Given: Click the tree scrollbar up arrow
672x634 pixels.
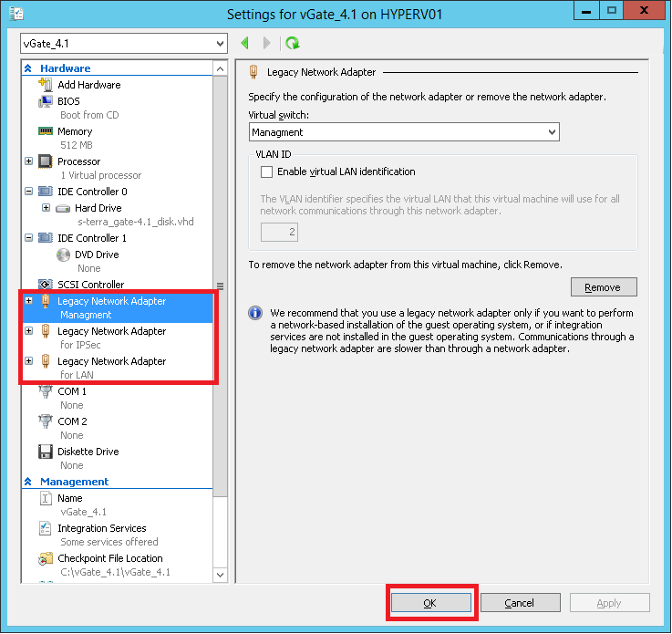Looking at the screenshot, I should 220,68.
